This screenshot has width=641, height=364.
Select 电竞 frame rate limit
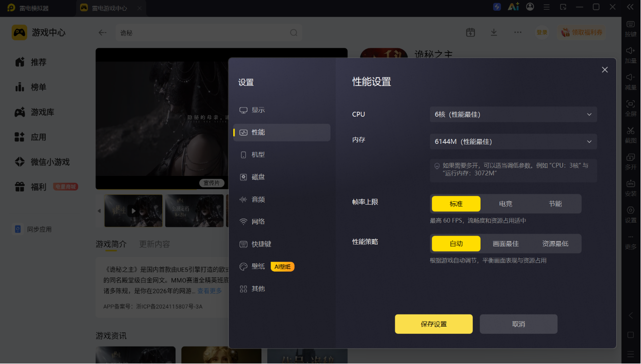coord(505,204)
